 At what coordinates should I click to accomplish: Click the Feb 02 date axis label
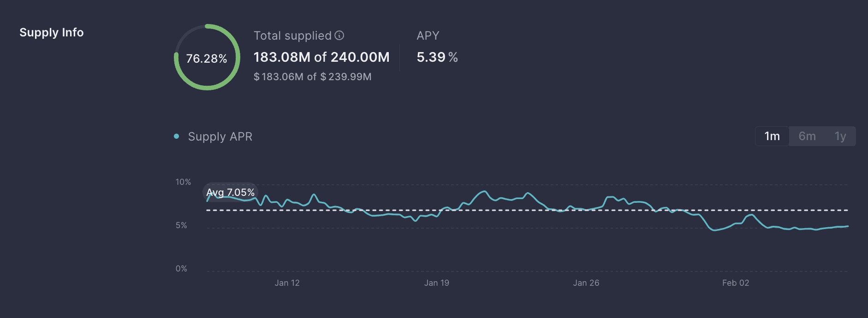735,283
